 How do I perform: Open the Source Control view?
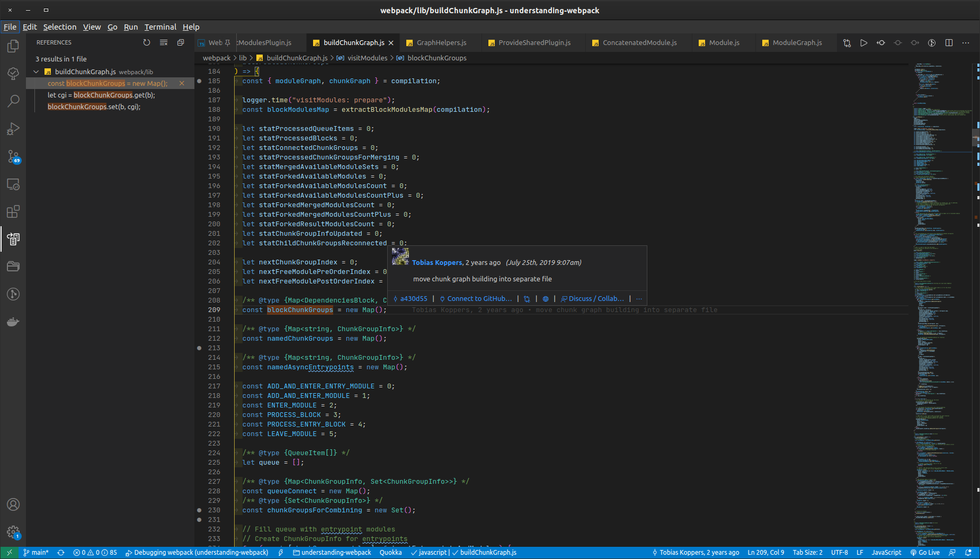13,157
